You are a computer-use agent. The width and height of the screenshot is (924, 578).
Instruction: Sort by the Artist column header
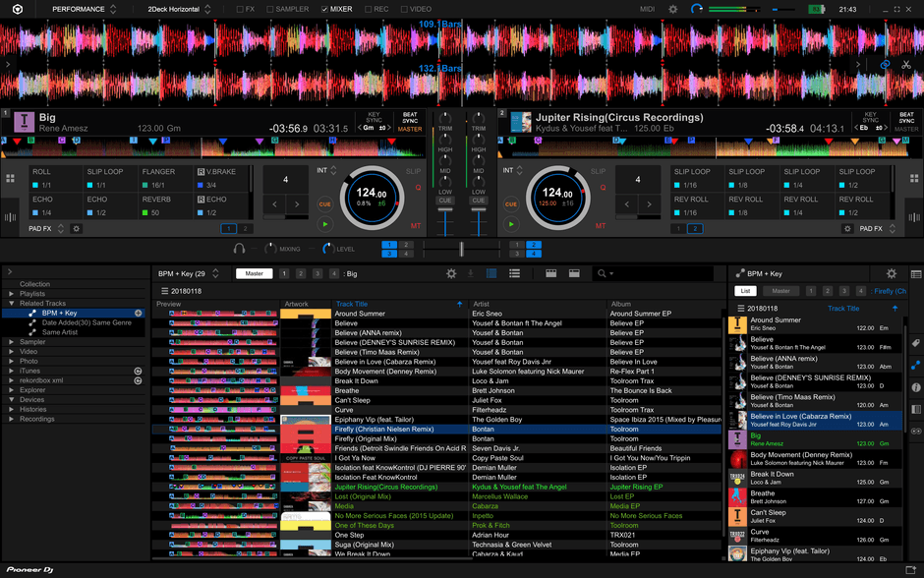tap(481, 304)
